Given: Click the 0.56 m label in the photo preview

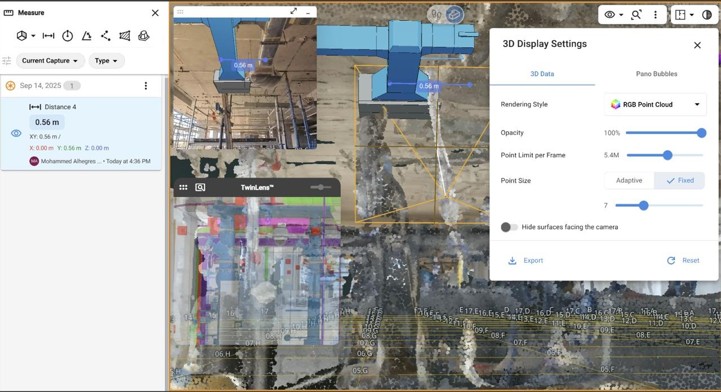Looking at the screenshot, I should 243,65.
